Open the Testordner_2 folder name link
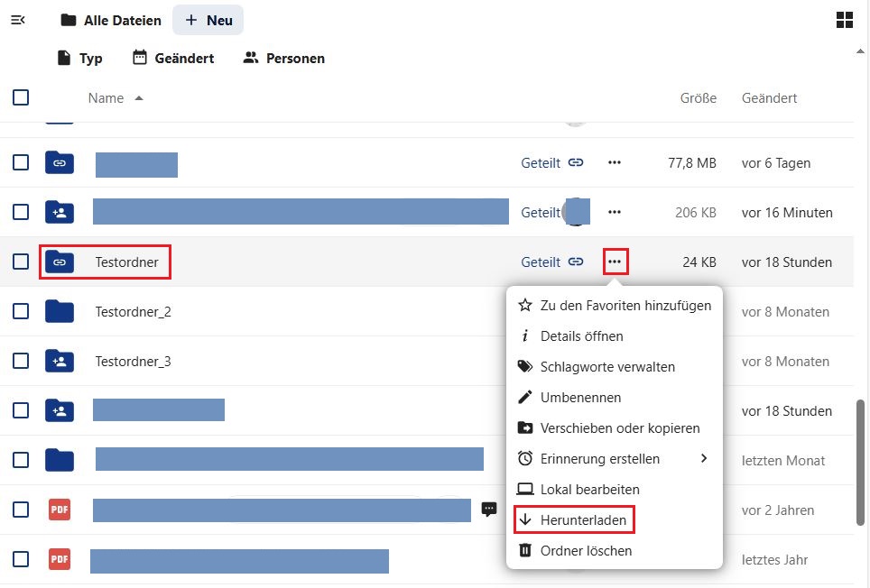The width and height of the screenshot is (870, 588). tap(133, 311)
